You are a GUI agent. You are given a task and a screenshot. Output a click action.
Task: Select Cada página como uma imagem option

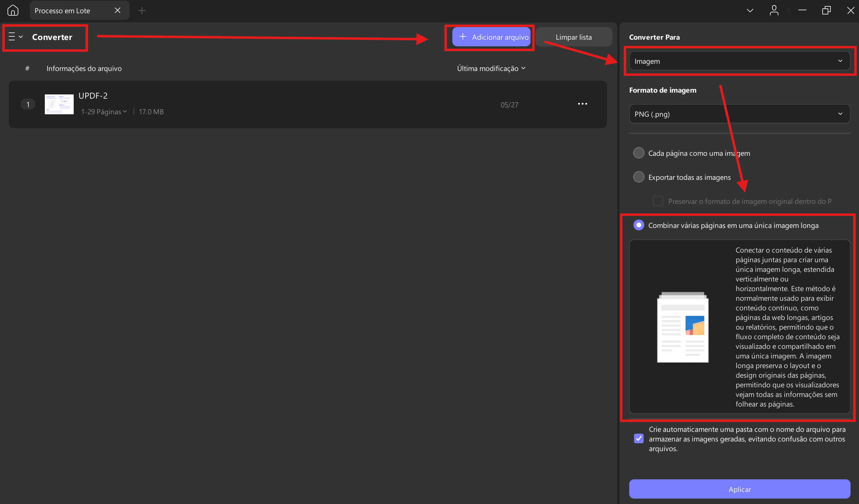click(x=639, y=153)
